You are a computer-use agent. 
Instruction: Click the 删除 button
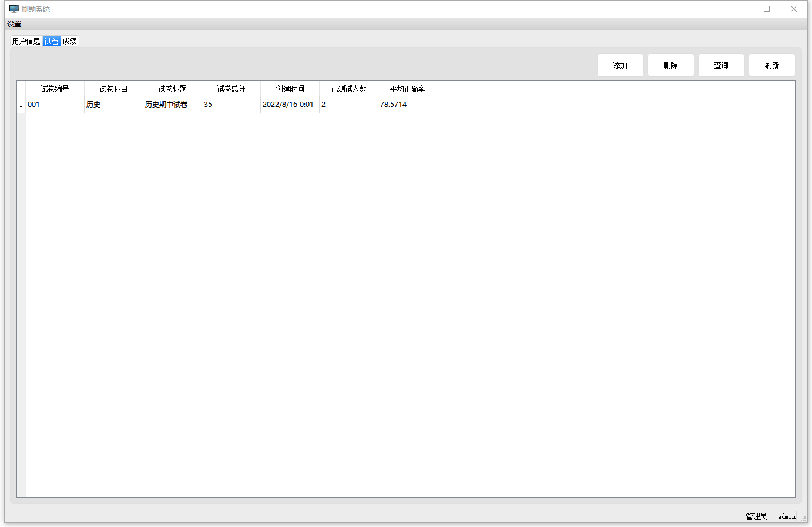(x=671, y=65)
